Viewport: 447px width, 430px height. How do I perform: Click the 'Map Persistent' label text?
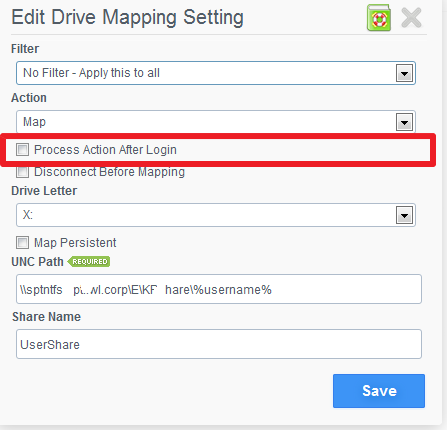tap(75, 243)
